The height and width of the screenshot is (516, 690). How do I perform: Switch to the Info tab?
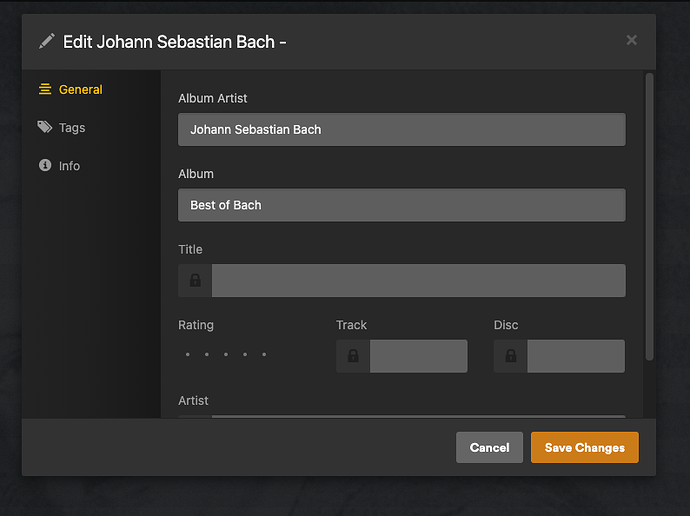pyautogui.click(x=69, y=165)
